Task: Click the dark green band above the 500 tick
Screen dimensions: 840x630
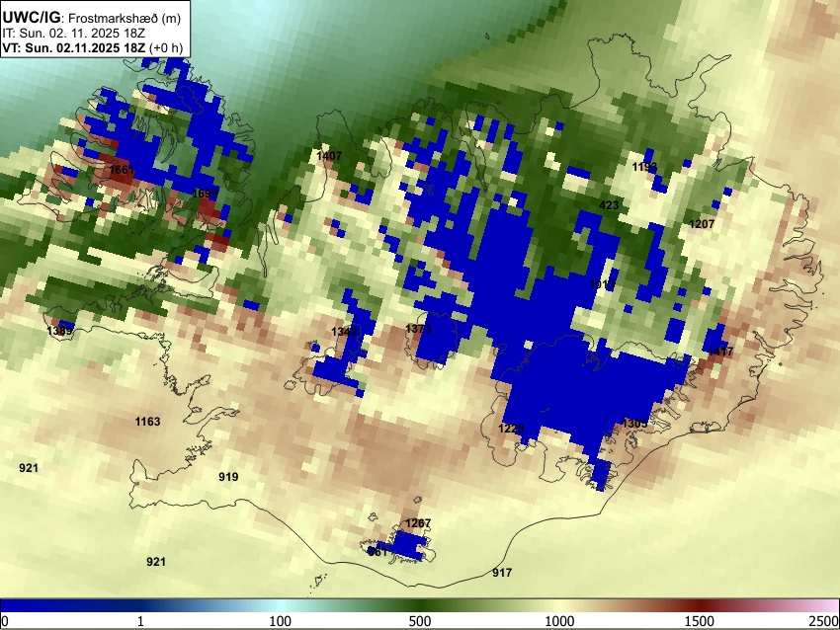Action: tap(420, 605)
